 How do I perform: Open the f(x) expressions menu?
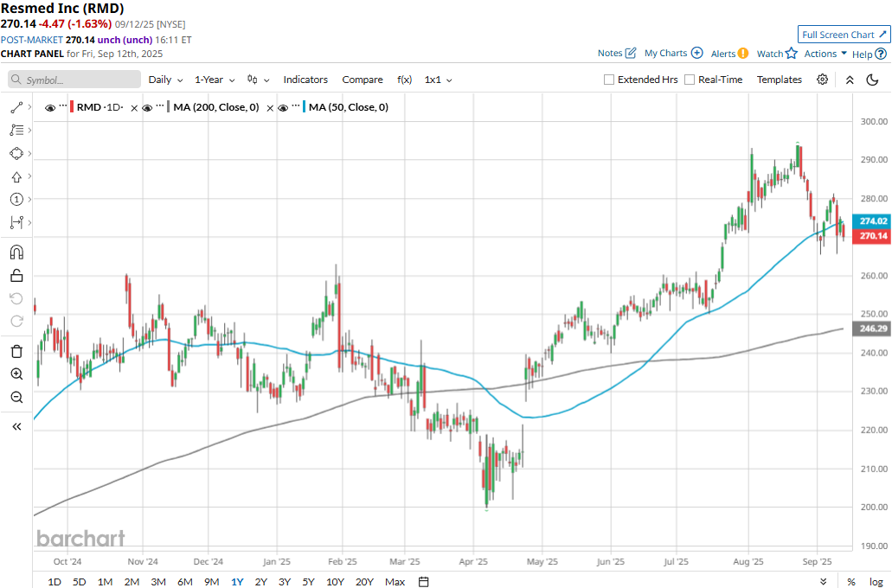[405, 80]
